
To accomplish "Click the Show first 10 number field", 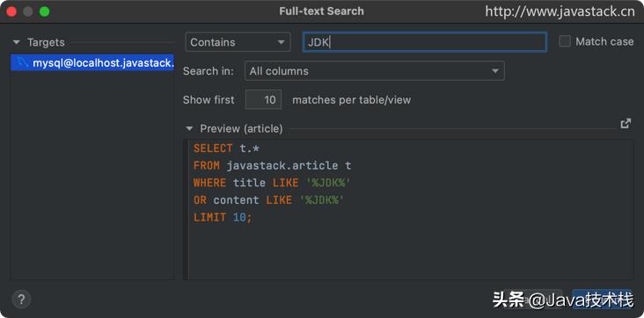I will point(263,100).
